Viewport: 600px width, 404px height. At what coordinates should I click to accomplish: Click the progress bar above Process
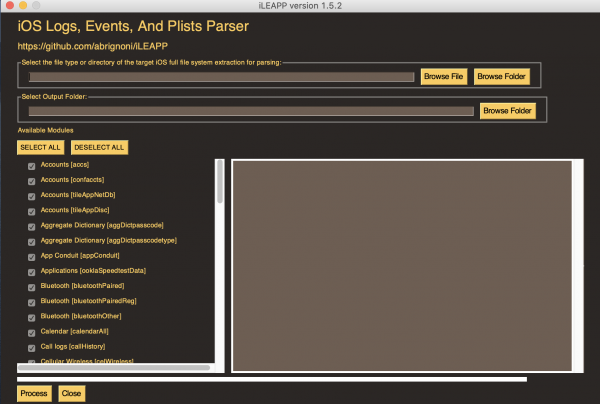(x=272, y=379)
